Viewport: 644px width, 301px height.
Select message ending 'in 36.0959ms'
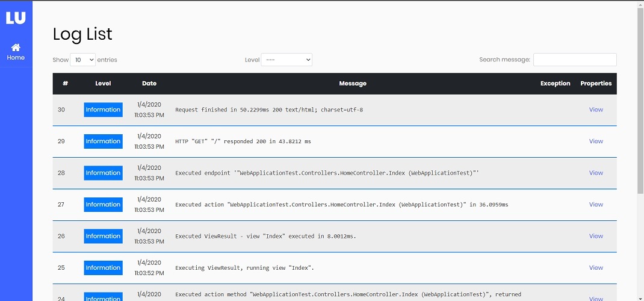pos(342,205)
